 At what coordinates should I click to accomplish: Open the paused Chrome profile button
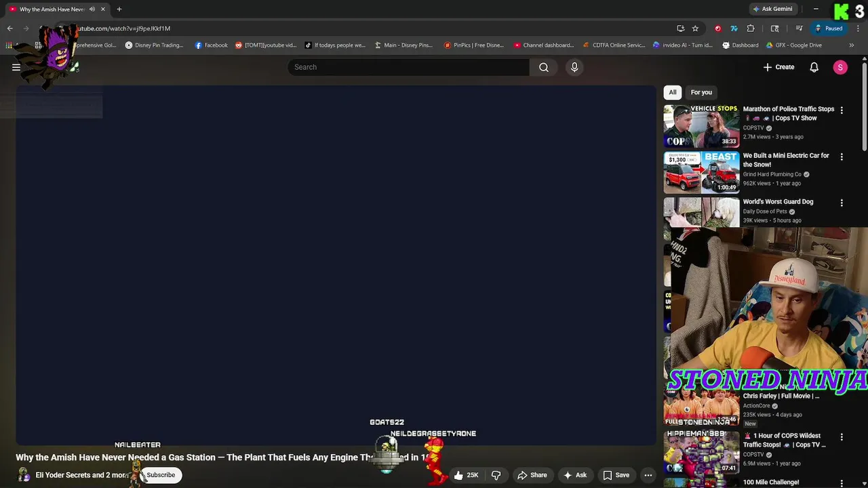pos(829,28)
